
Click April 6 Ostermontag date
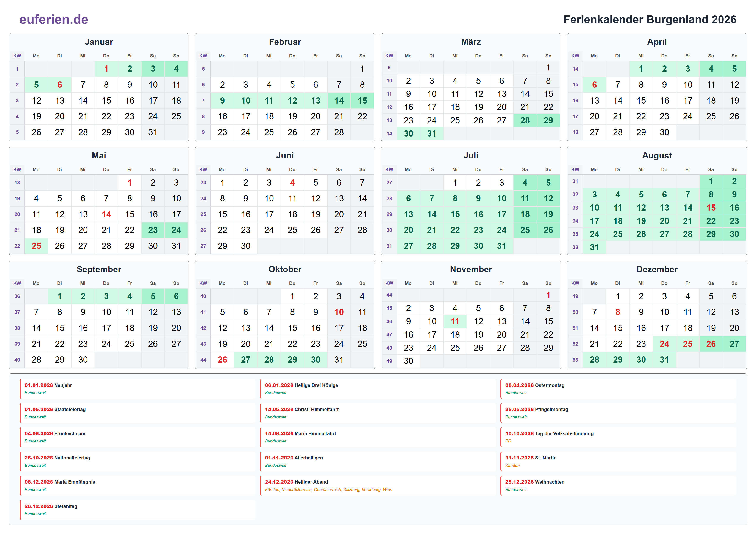click(594, 85)
